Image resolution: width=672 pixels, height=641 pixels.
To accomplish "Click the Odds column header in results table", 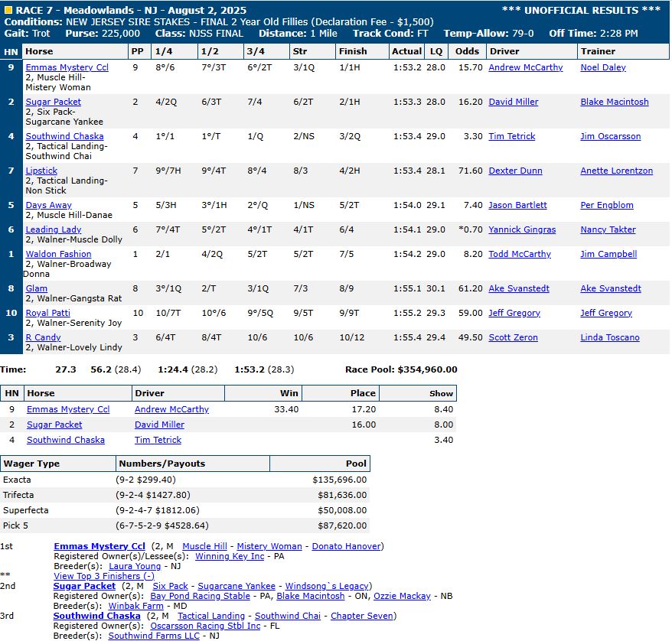I will [x=467, y=51].
